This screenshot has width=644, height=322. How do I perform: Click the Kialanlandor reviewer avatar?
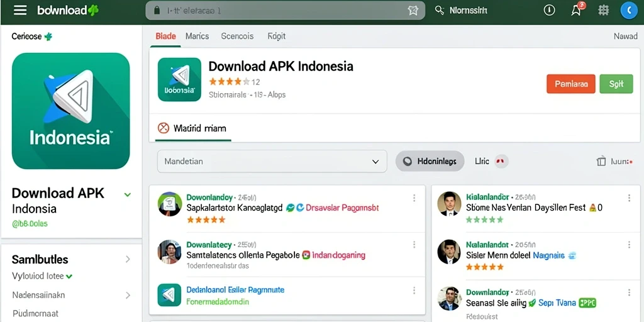coord(449,204)
